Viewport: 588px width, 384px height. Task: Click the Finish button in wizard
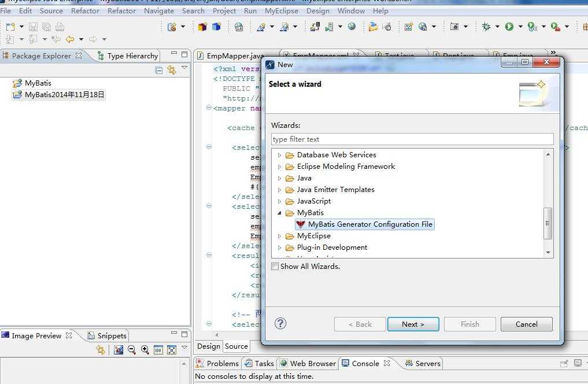(469, 324)
